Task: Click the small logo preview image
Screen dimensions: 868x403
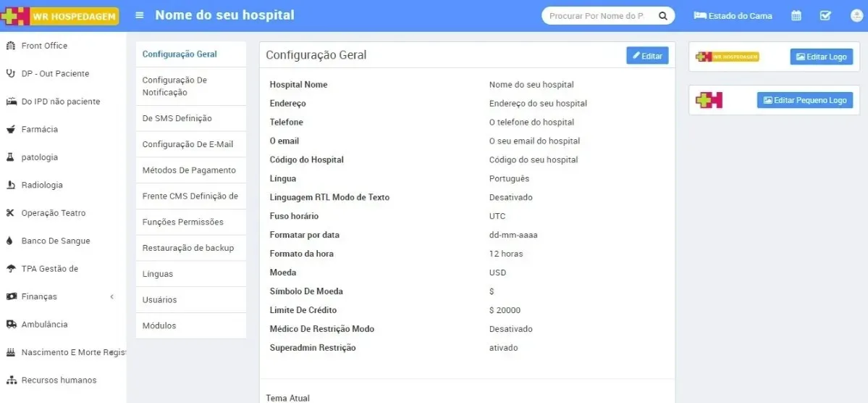Action: tap(709, 100)
